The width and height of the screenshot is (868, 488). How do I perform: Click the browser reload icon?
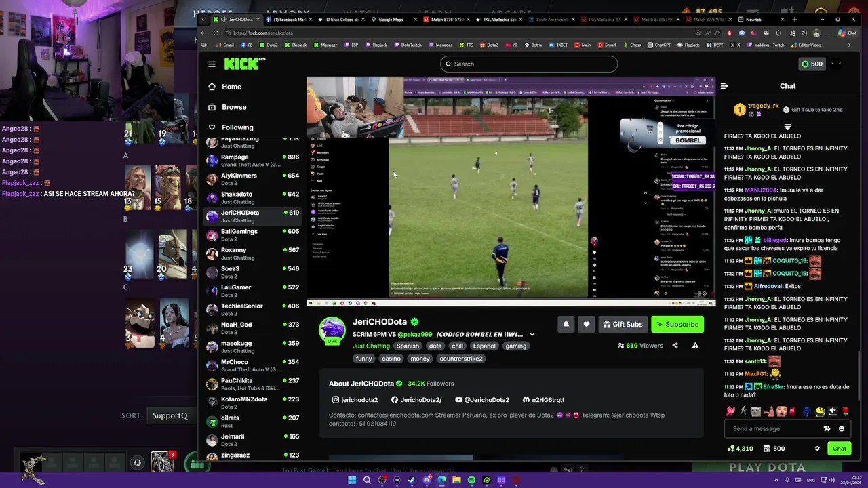(x=216, y=33)
